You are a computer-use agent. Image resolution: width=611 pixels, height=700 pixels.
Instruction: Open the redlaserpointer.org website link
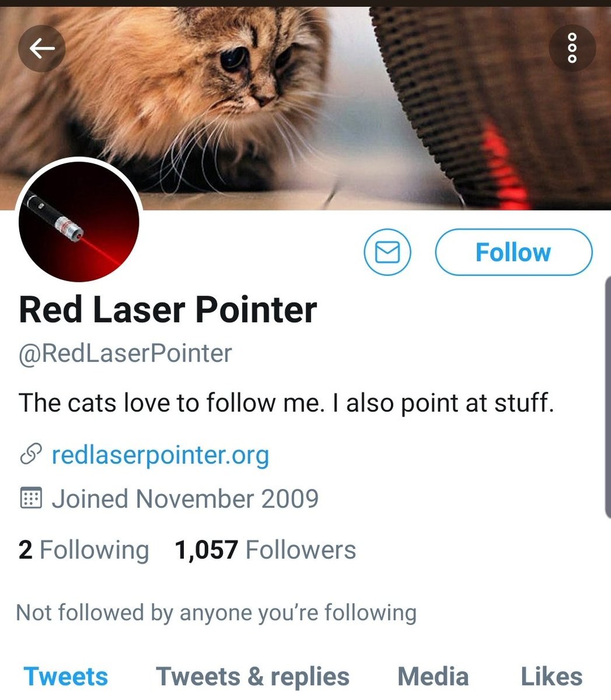160,455
